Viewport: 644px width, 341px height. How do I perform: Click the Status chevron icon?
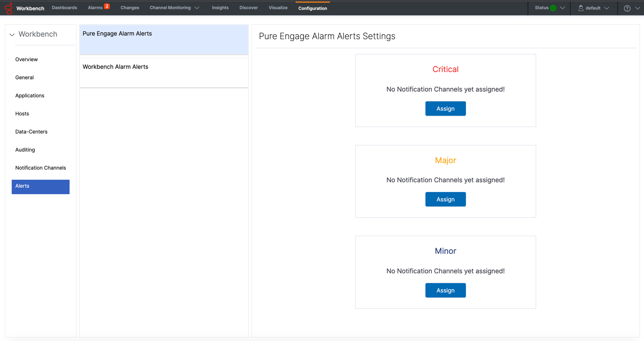click(562, 8)
